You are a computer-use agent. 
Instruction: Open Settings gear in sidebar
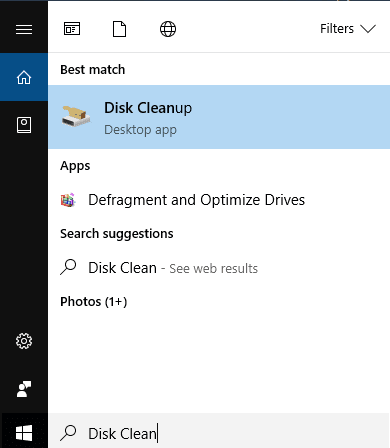24,341
